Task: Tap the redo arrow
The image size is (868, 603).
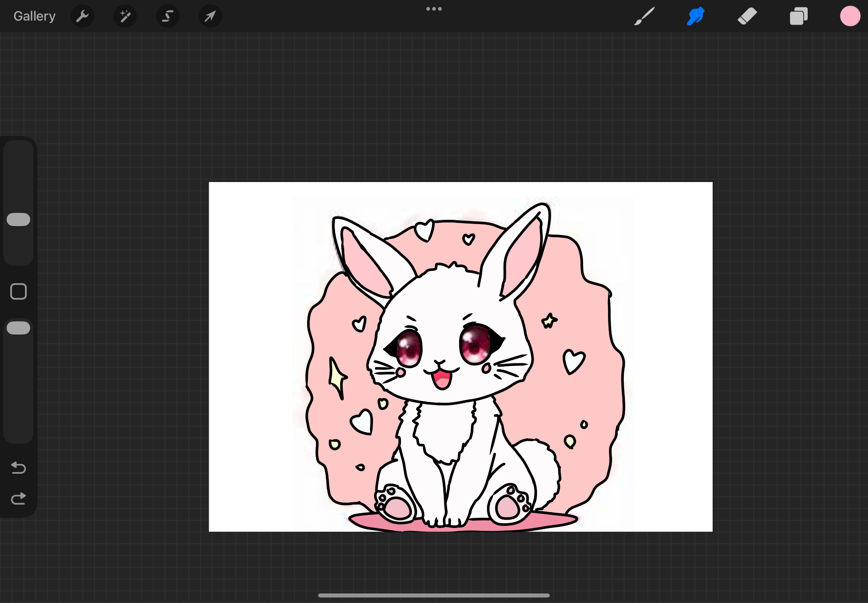Action: 18,499
